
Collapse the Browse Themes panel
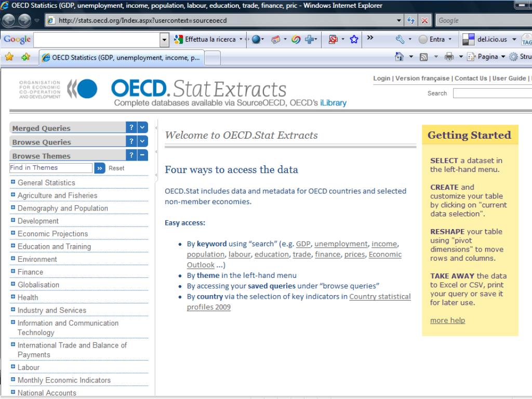142,155
